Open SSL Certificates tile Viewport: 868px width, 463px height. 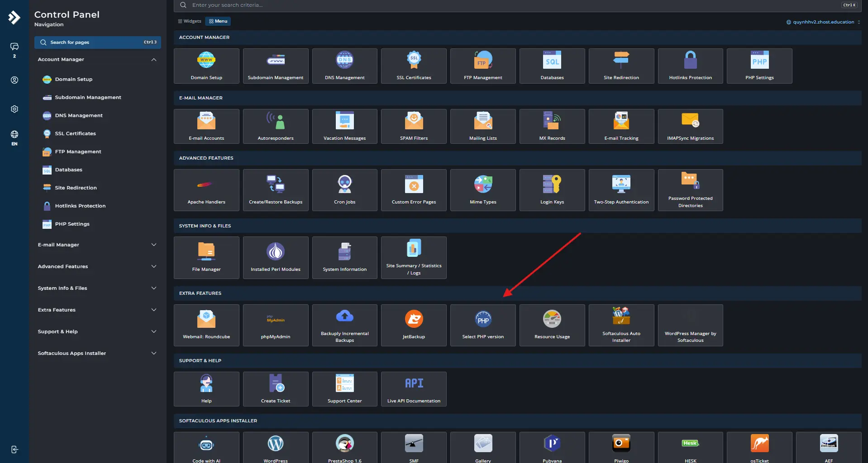[x=414, y=66]
